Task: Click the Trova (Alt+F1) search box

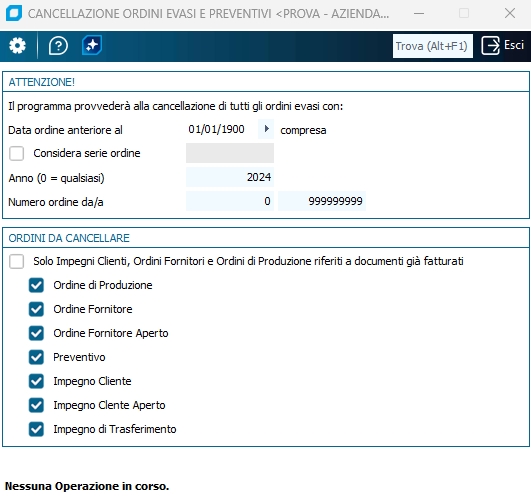Action: click(x=432, y=46)
